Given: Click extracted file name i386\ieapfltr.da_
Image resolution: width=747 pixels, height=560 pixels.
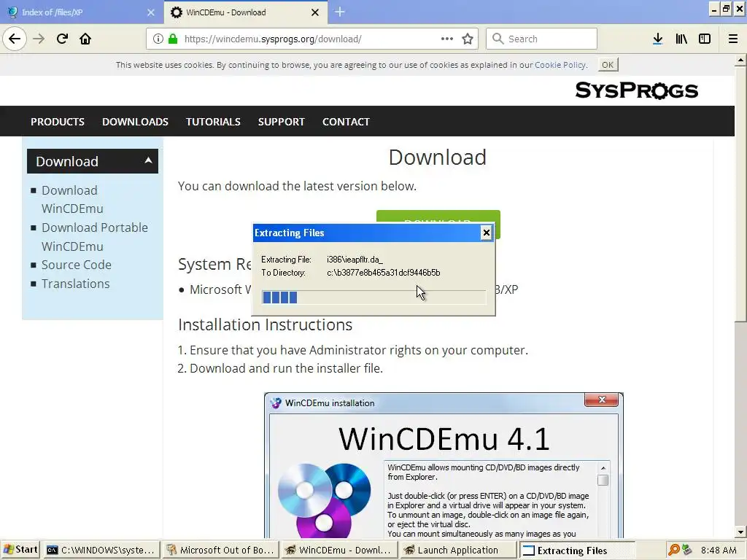Looking at the screenshot, I should click(x=355, y=260).
